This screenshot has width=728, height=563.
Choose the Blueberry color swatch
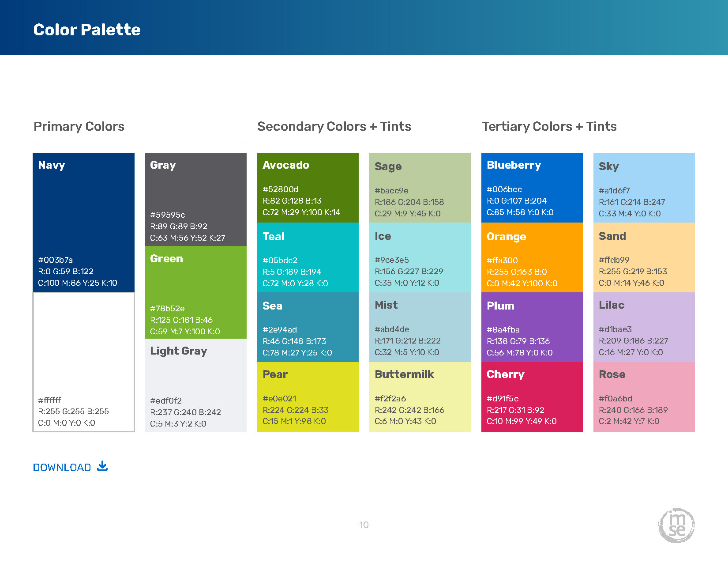coord(532,187)
